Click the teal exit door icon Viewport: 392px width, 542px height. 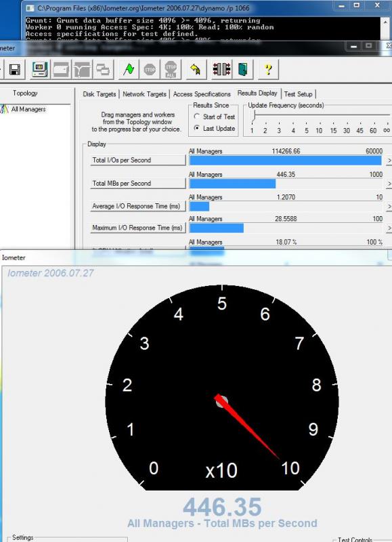(x=243, y=70)
